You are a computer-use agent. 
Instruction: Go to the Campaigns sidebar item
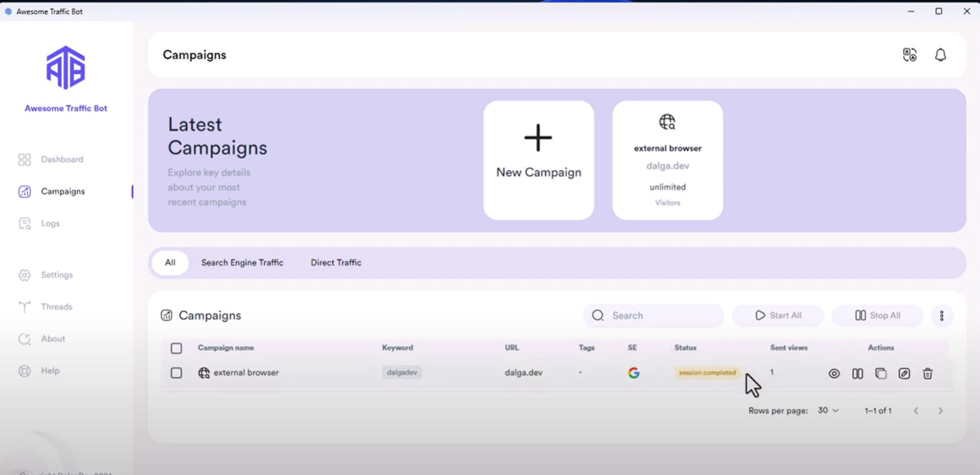52,191
